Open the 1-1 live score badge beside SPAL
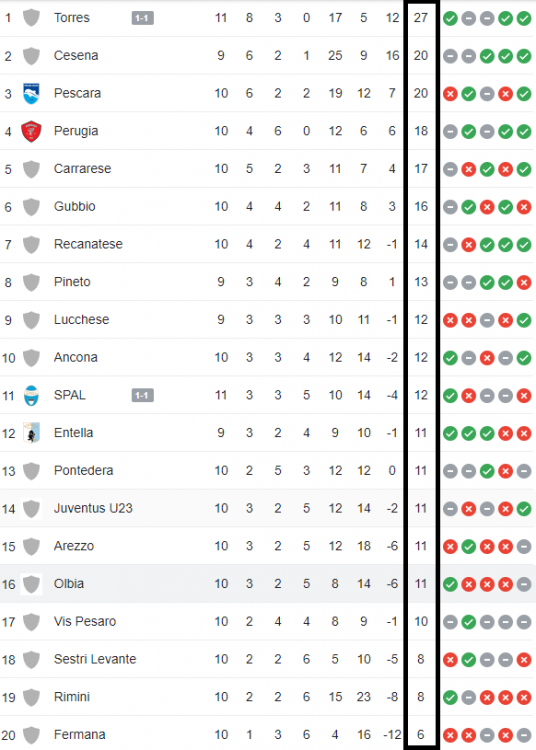This screenshot has height=750, width=536. (x=142, y=395)
